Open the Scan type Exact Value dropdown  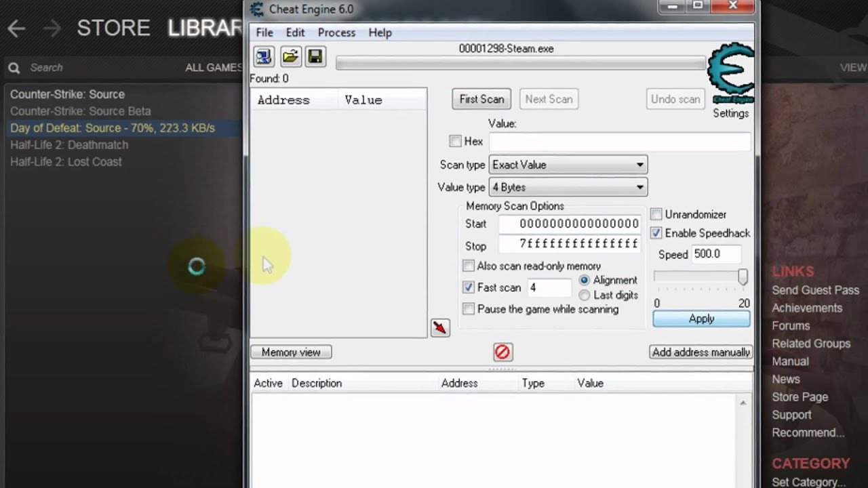tap(568, 165)
